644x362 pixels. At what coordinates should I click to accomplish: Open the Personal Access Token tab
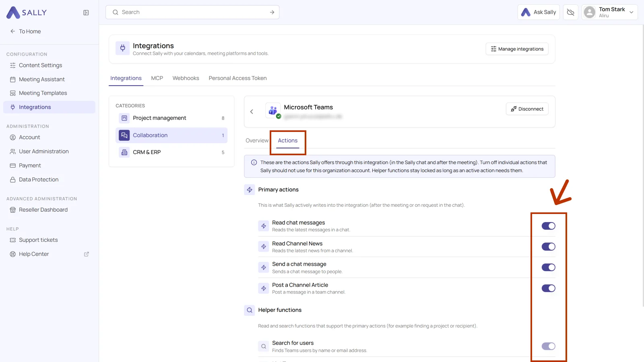point(237,78)
